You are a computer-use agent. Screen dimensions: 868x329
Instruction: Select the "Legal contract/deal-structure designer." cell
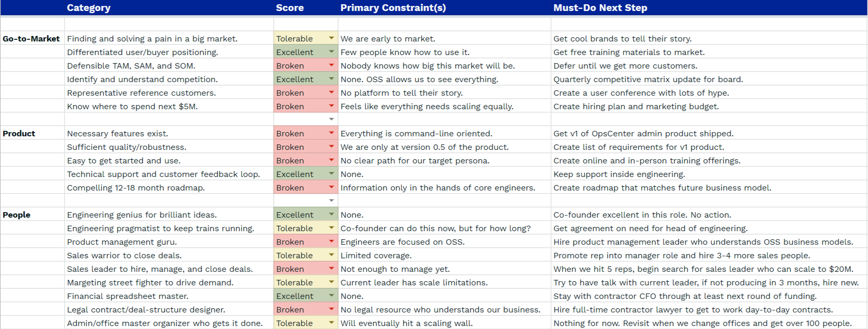(x=146, y=310)
